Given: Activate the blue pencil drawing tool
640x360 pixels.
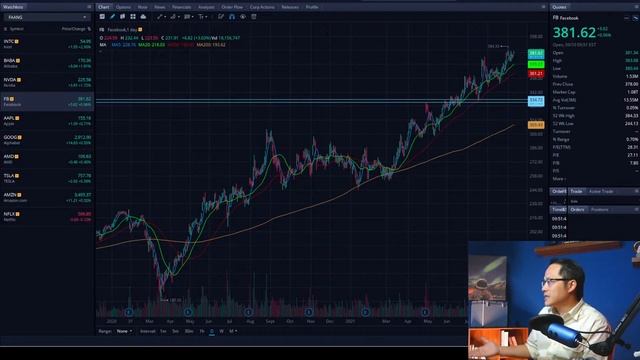Looking at the screenshot, I should 112,17.
